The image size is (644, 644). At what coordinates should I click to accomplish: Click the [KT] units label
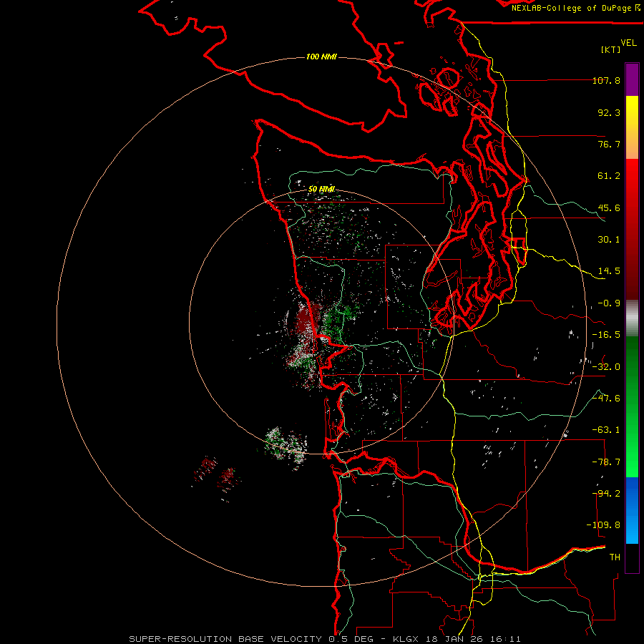611,49
